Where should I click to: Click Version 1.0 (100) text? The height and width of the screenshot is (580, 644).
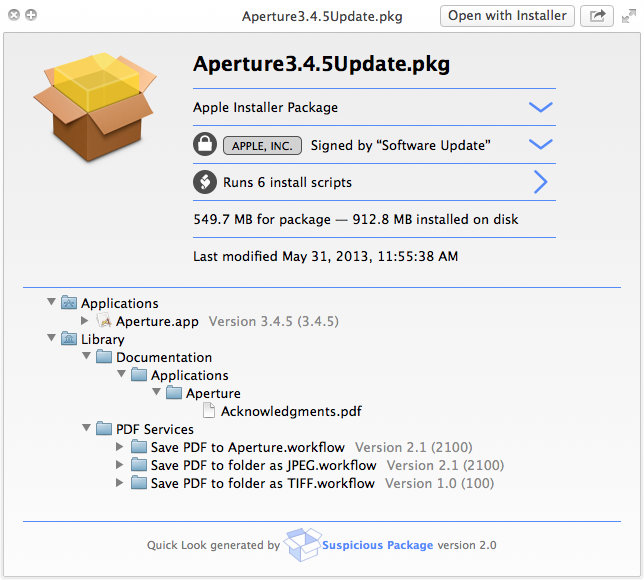point(439,483)
